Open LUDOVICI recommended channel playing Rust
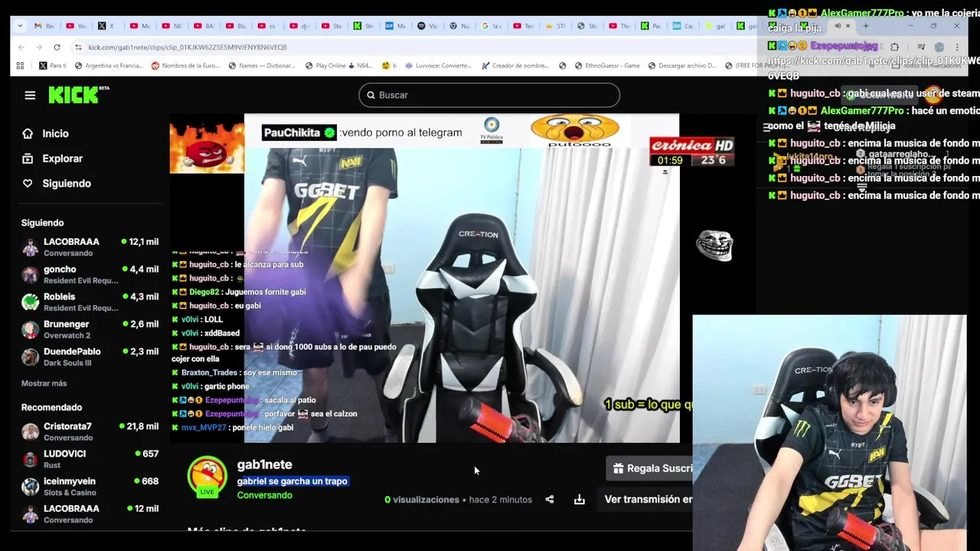980x551 pixels. click(x=90, y=459)
